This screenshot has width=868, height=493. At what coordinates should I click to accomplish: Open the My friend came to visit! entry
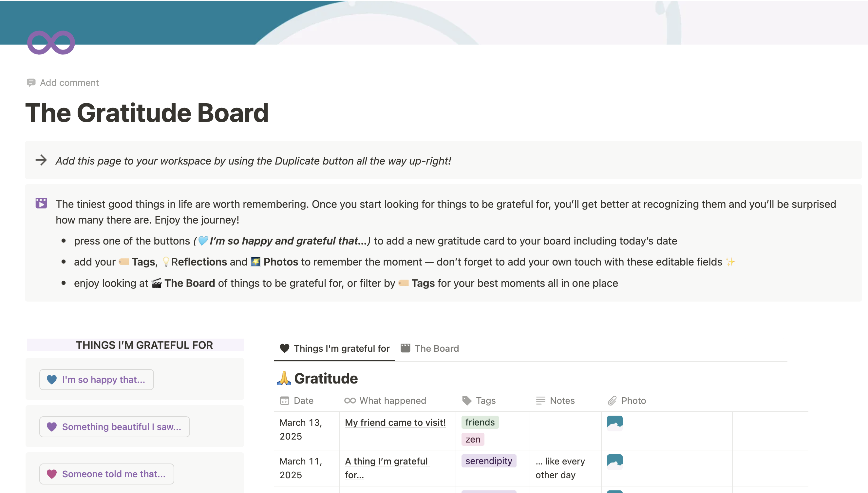[x=395, y=423]
